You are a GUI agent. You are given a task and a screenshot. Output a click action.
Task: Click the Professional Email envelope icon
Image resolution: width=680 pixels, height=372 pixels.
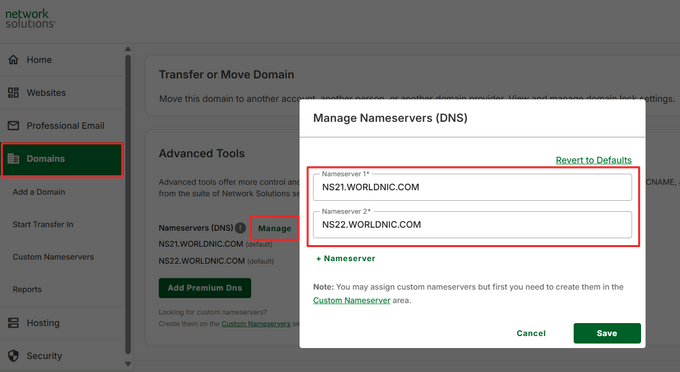tap(13, 125)
